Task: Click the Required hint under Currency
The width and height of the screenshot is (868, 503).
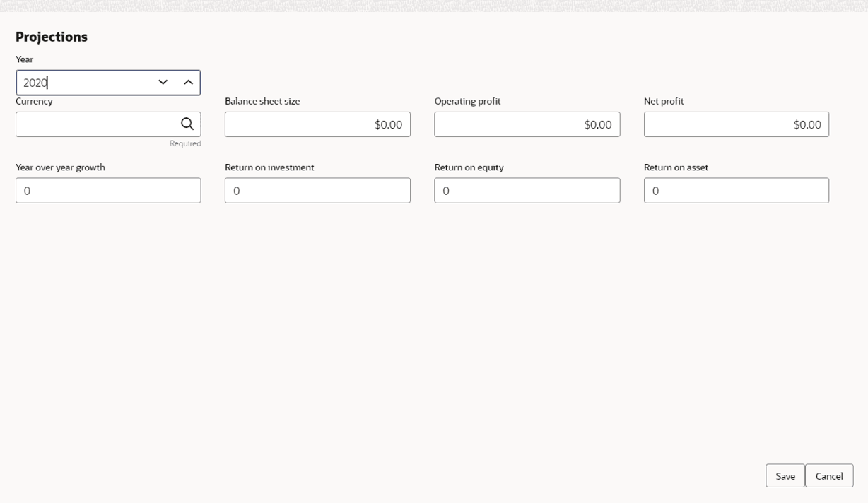Action: (185, 143)
